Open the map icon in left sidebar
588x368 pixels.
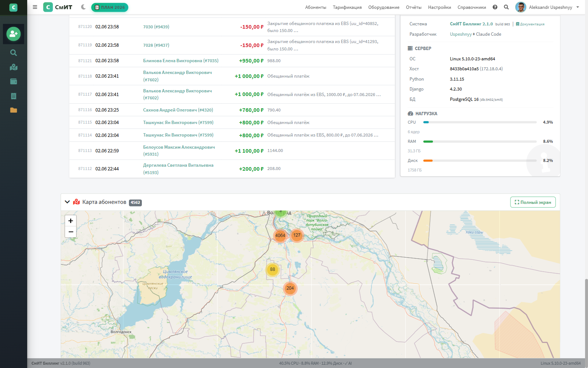(14, 67)
